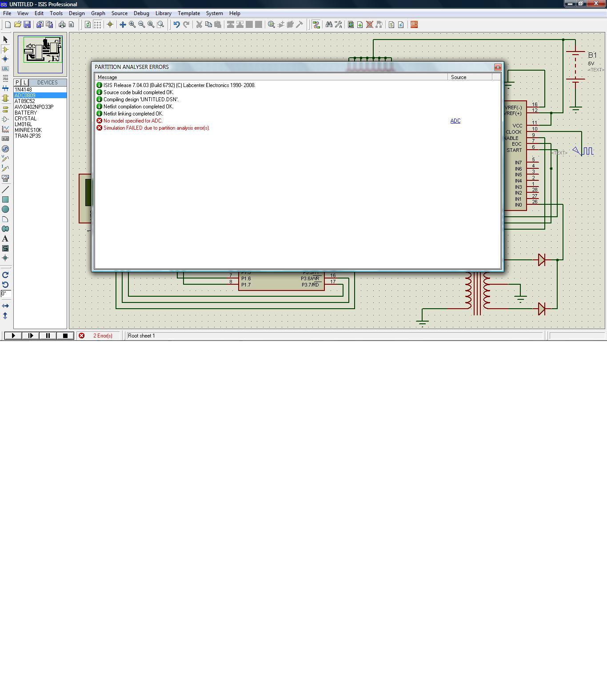Open the Library menu
Viewport: 607px width, 700px height.
tap(163, 13)
